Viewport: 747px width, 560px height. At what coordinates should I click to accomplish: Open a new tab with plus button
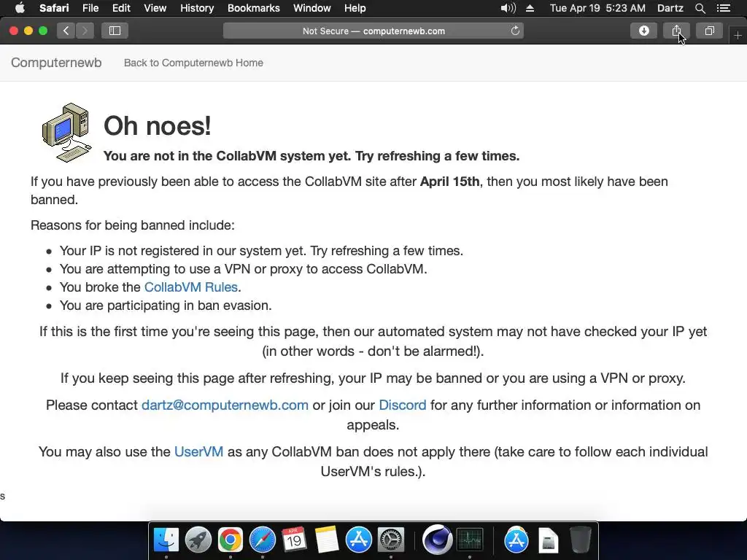coord(738,36)
